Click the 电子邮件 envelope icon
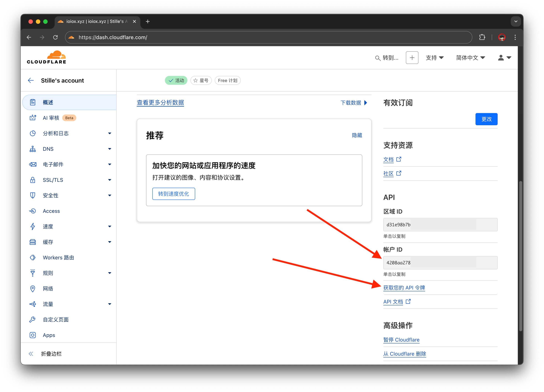The width and height of the screenshot is (544, 392). coord(33,164)
